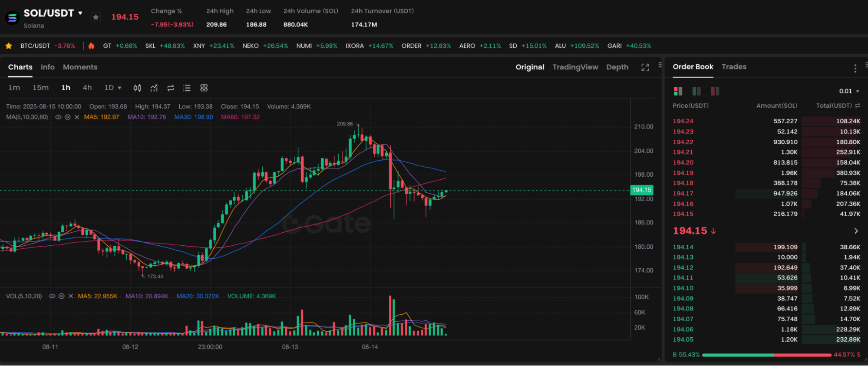Switch chart mode to Depth
The width and height of the screenshot is (868, 366).
point(617,67)
